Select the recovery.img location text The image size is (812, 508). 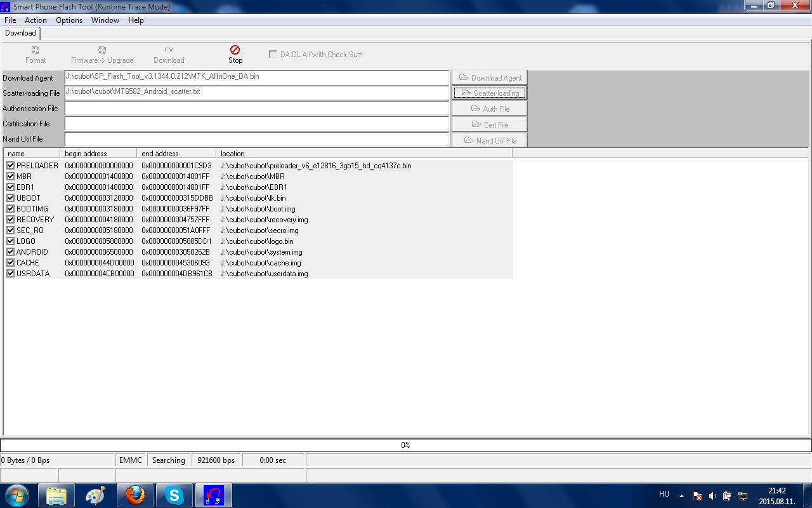264,220
